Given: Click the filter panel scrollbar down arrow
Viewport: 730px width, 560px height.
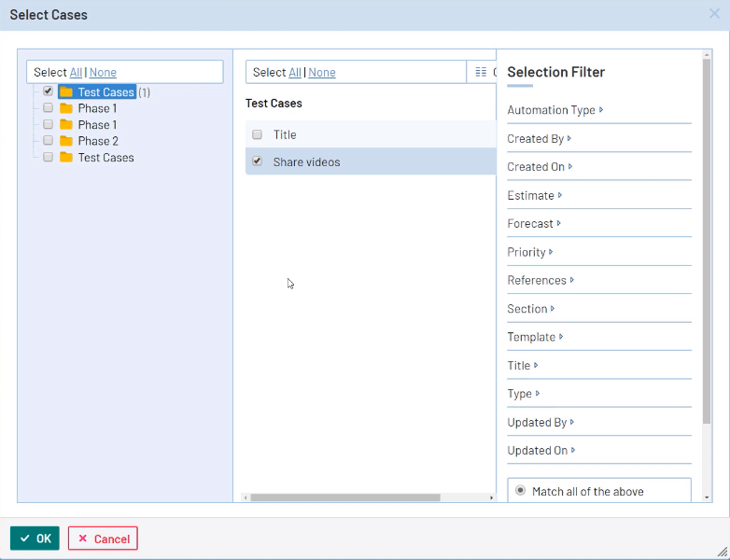Looking at the screenshot, I should 707,497.
